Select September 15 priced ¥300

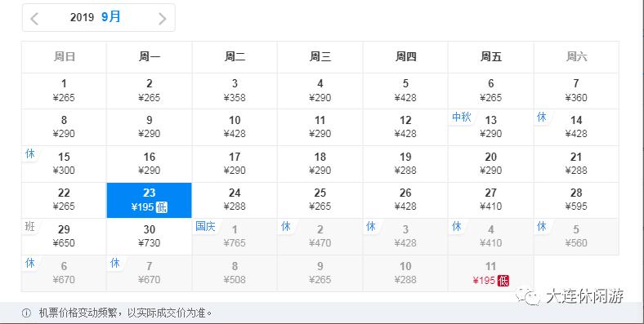(64, 164)
